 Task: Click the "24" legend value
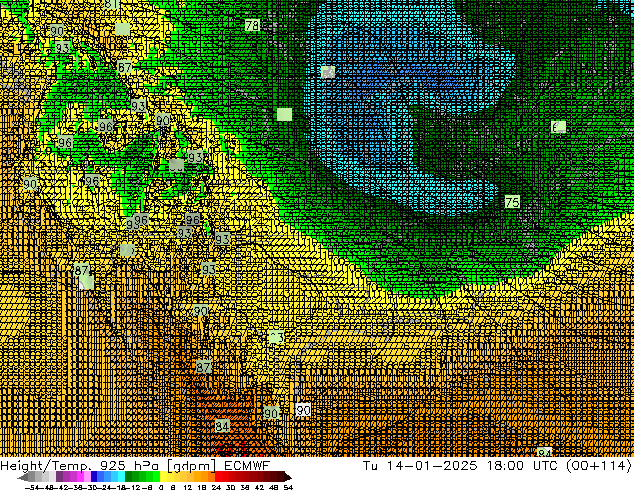pos(216,487)
